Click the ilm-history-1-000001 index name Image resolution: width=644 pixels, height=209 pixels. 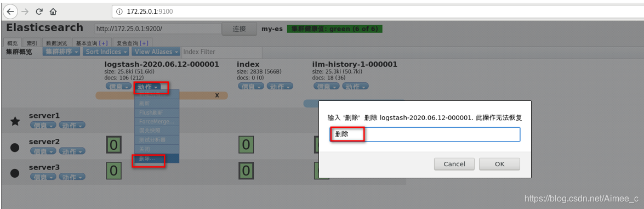click(x=355, y=65)
